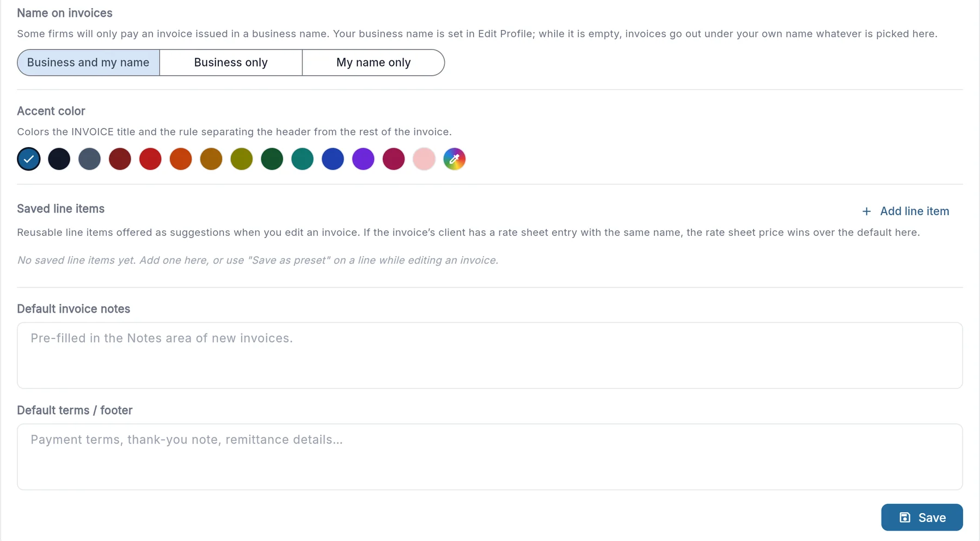Select the orange accent swatch
Image resolution: width=980 pixels, height=541 pixels.
[181, 159]
